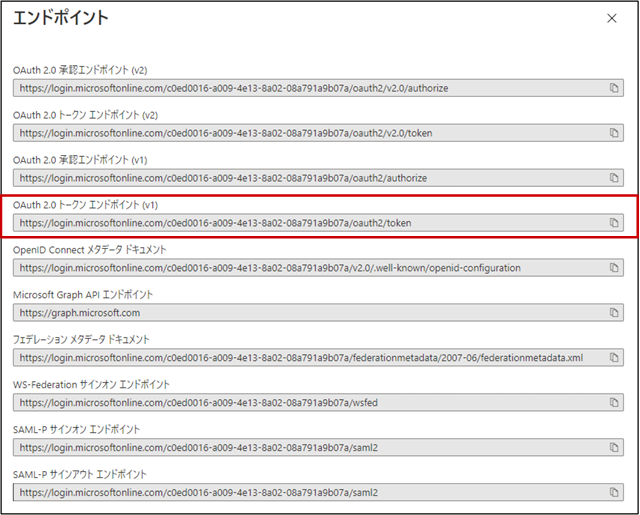This screenshot has height=515, width=640.
Task: Click the フェデレーション メタデータ ドキュメント label
Action: pos(81,340)
